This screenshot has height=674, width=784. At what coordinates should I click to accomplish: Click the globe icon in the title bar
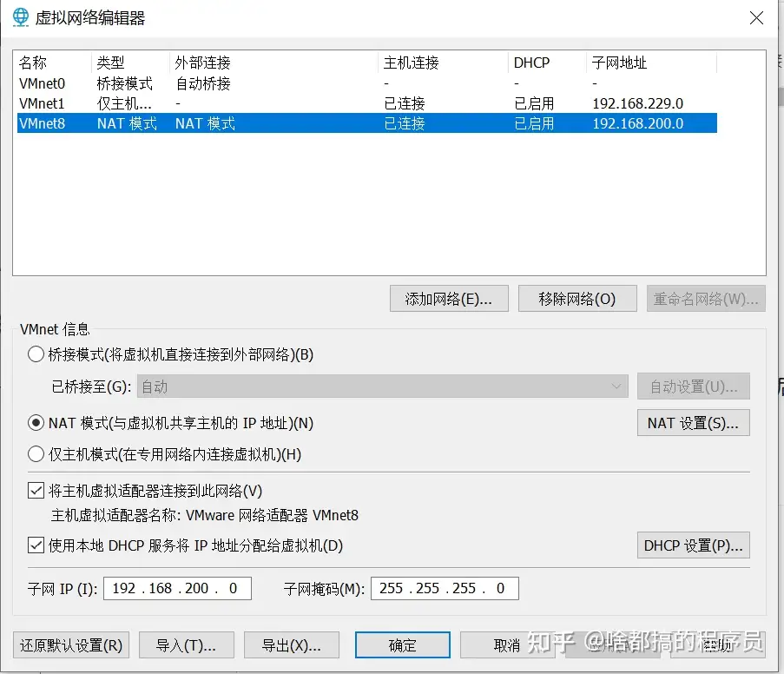click(21, 17)
